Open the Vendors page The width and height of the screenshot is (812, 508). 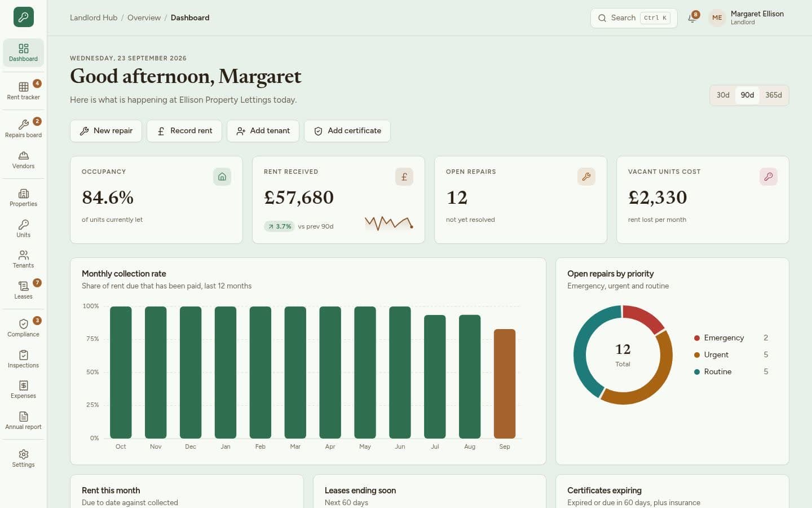point(23,160)
